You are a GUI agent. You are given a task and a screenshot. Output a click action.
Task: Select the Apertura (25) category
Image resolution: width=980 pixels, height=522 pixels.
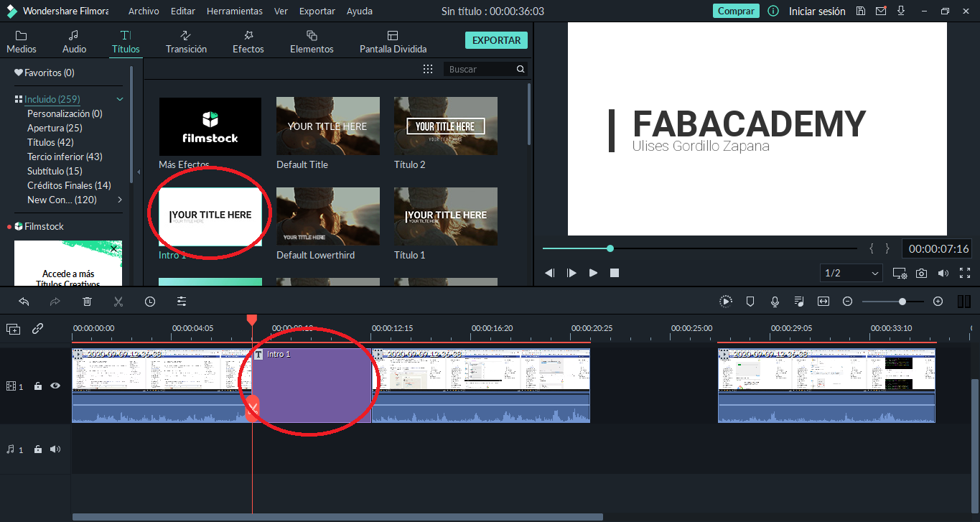tap(55, 128)
